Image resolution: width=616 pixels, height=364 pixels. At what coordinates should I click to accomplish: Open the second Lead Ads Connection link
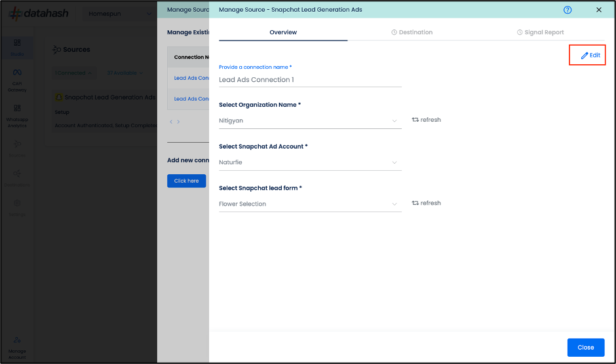pyautogui.click(x=191, y=99)
